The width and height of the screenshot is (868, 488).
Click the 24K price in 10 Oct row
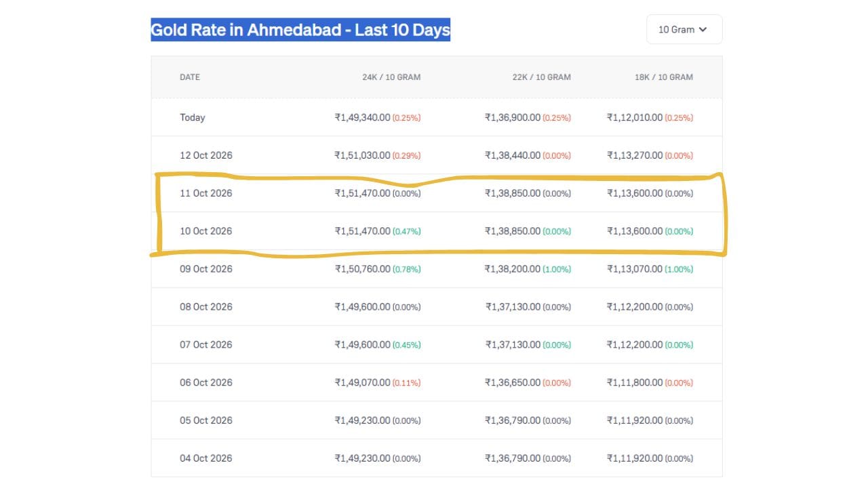pyautogui.click(x=363, y=231)
